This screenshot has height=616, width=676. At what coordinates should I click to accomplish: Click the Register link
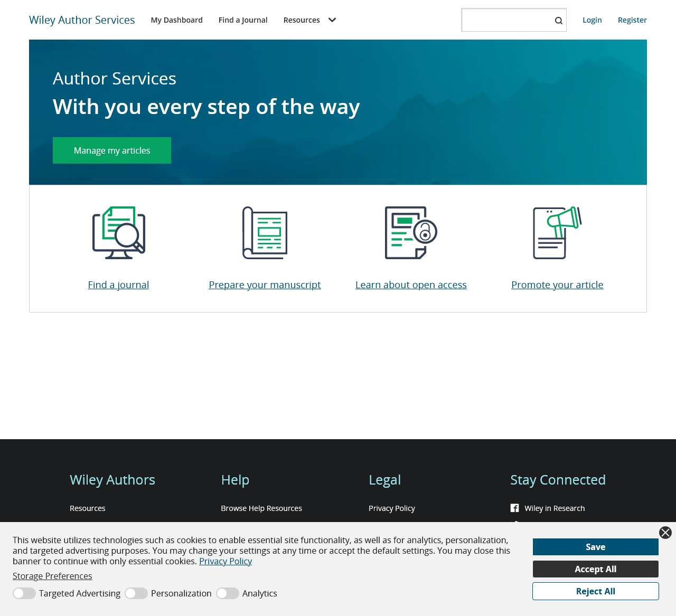click(632, 20)
